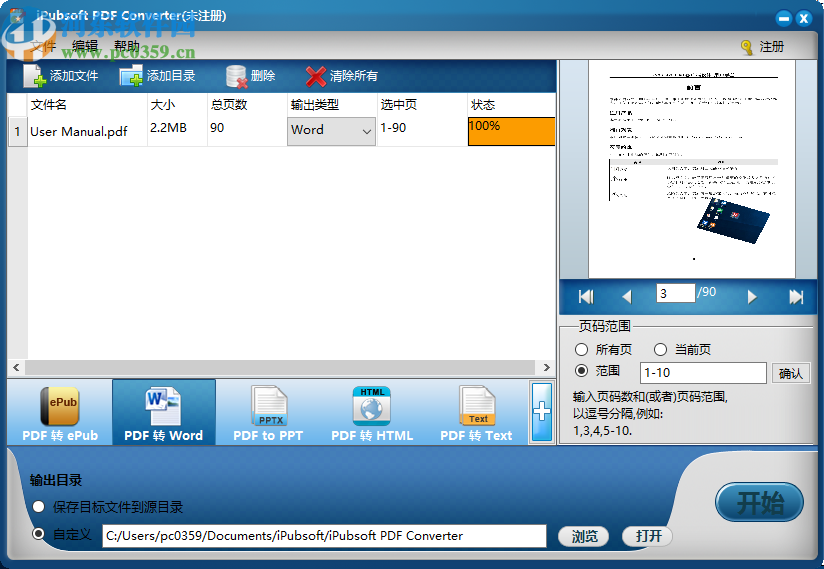Click the file list horizontal scrollbar track
824x569 pixels.
coord(280,367)
